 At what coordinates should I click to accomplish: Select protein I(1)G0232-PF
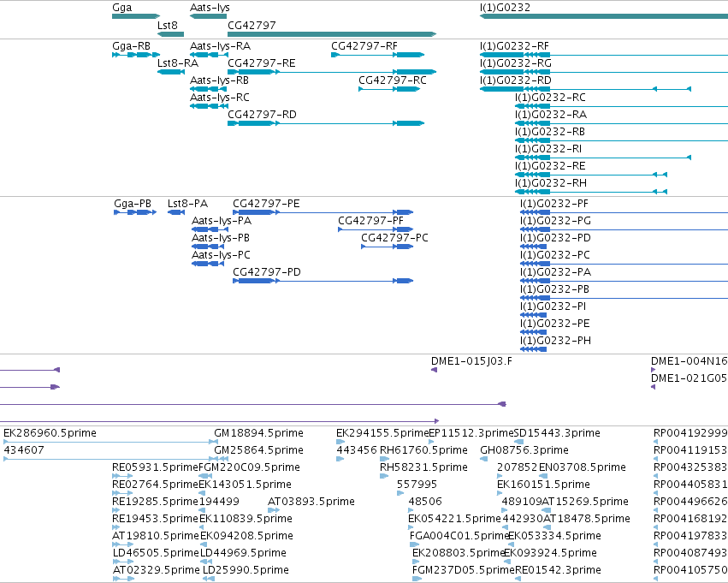(553, 204)
